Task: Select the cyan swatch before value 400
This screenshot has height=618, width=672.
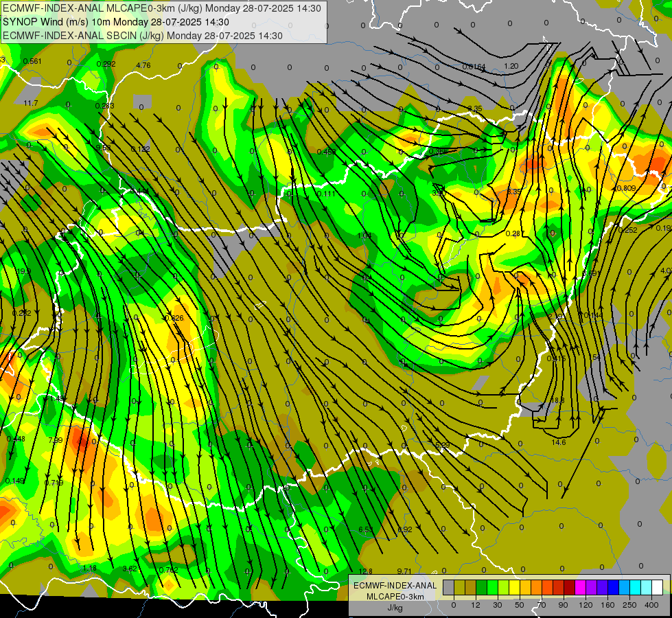Action: pos(636,587)
